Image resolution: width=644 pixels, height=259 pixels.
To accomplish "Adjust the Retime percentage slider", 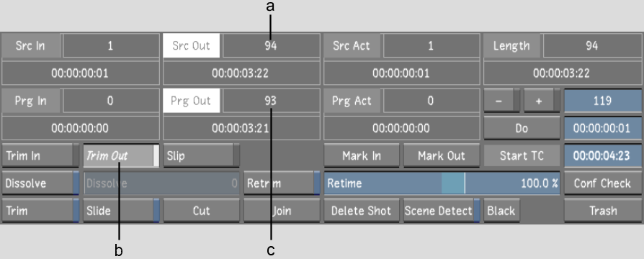I will pos(442,183).
